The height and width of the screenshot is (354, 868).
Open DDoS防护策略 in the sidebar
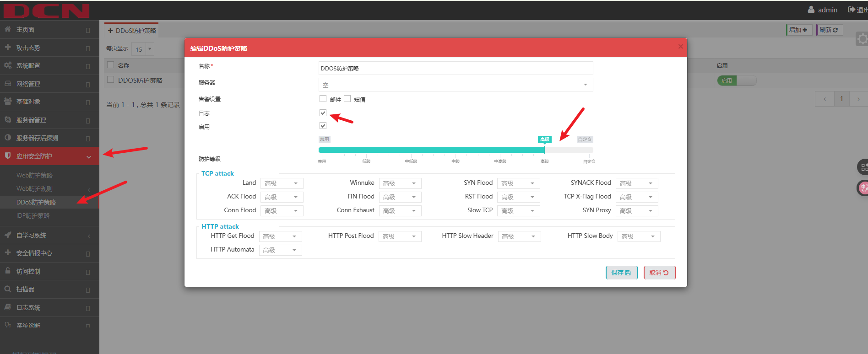coord(36,202)
